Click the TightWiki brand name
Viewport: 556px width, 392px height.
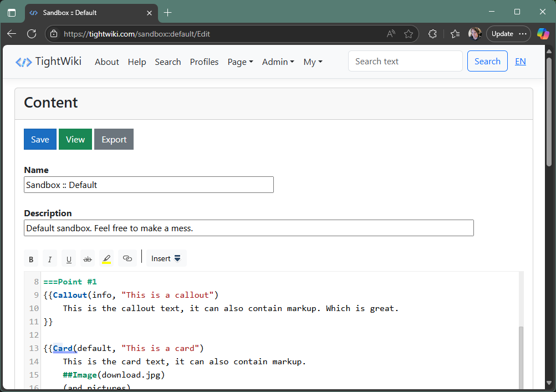click(58, 62)
